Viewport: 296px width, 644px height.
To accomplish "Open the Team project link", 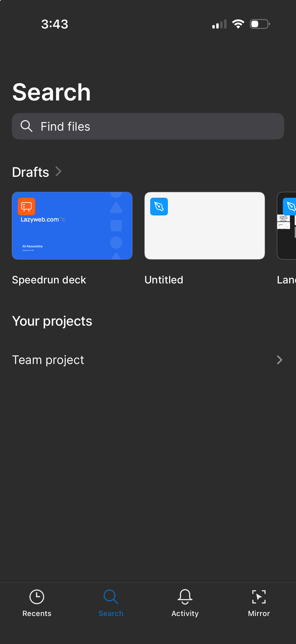I will (48, 360).
